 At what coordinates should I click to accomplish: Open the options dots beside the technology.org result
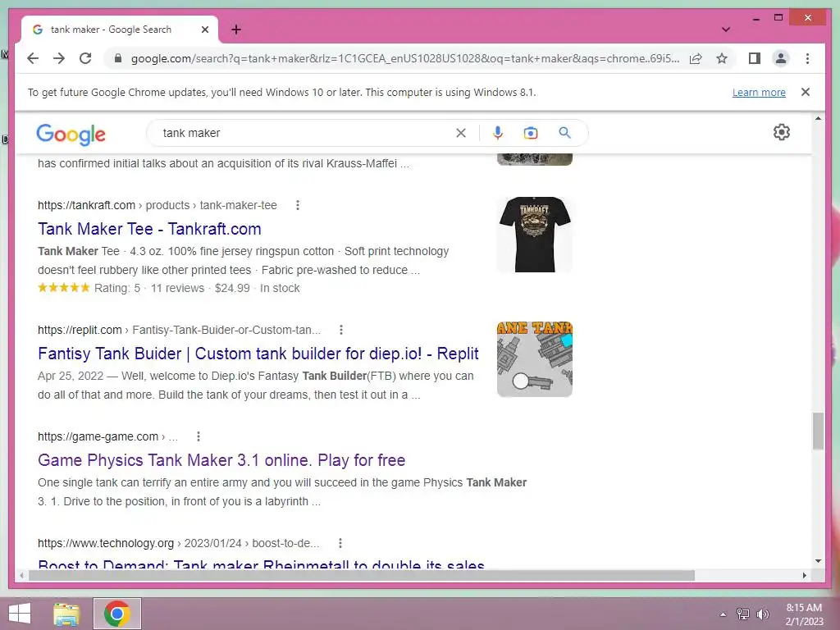[340, 543]
